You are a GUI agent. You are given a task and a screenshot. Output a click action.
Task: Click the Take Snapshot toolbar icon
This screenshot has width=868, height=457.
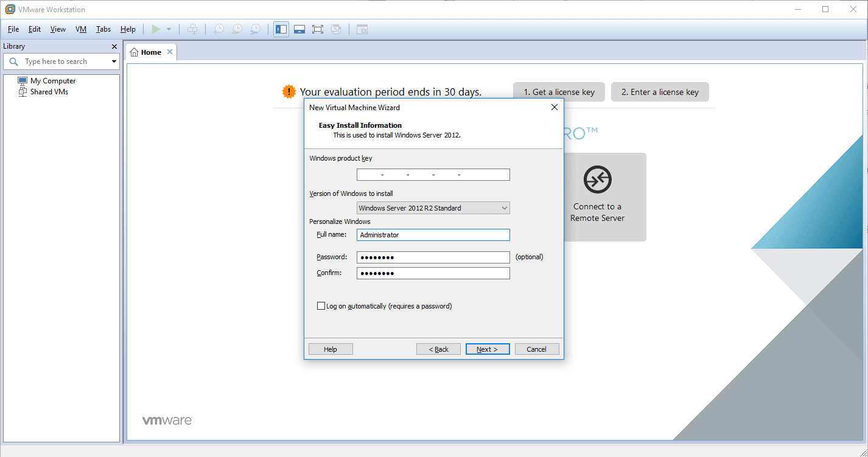pyautogui.click(x=219, y=29)
